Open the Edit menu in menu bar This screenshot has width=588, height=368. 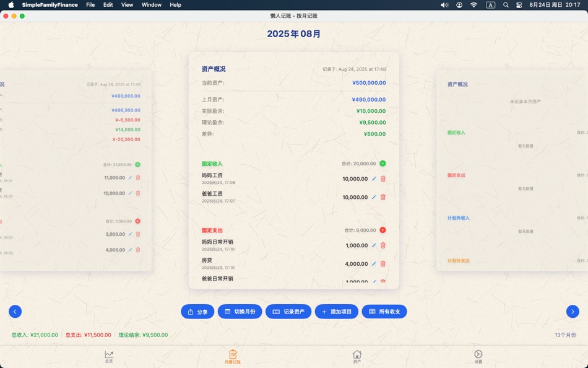(108, 4)
